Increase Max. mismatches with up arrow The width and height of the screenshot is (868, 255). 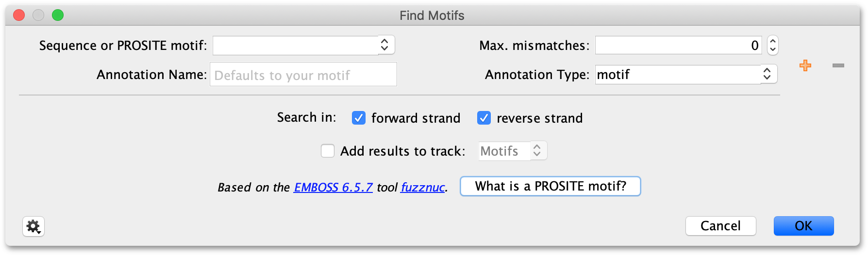click(x=773, y=41)
